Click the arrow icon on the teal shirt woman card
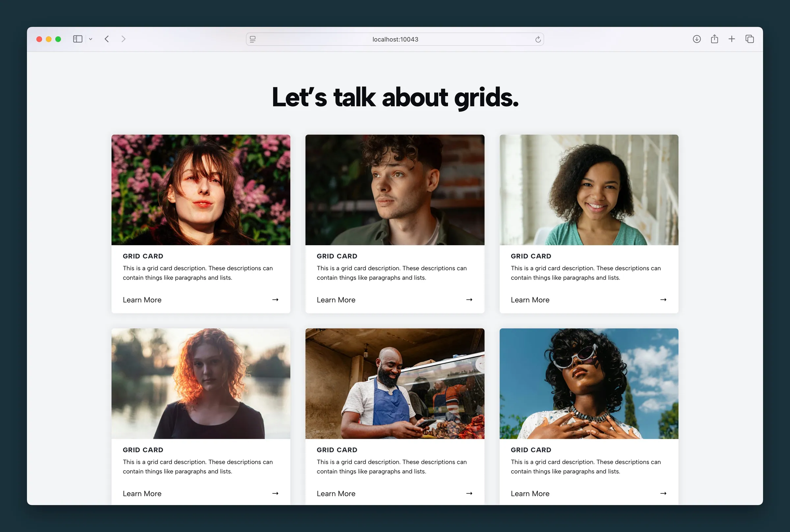This screenshot has width=790, height=532. 664,300
